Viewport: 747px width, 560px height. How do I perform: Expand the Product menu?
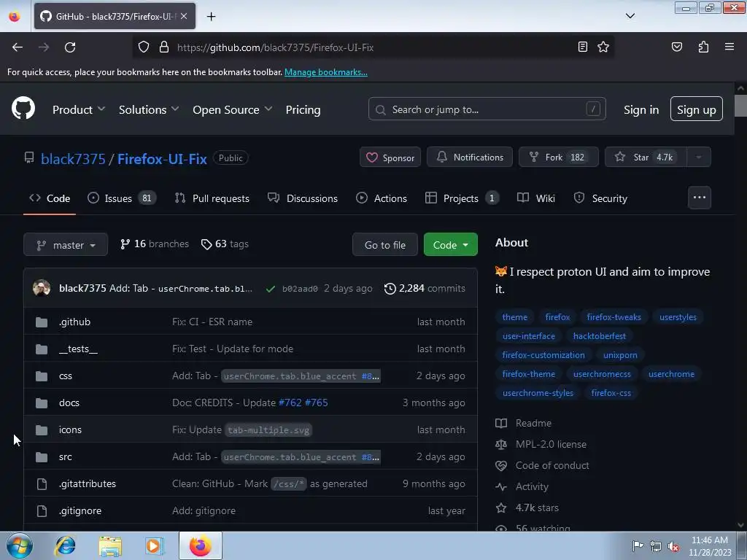(x=79, y=109)
